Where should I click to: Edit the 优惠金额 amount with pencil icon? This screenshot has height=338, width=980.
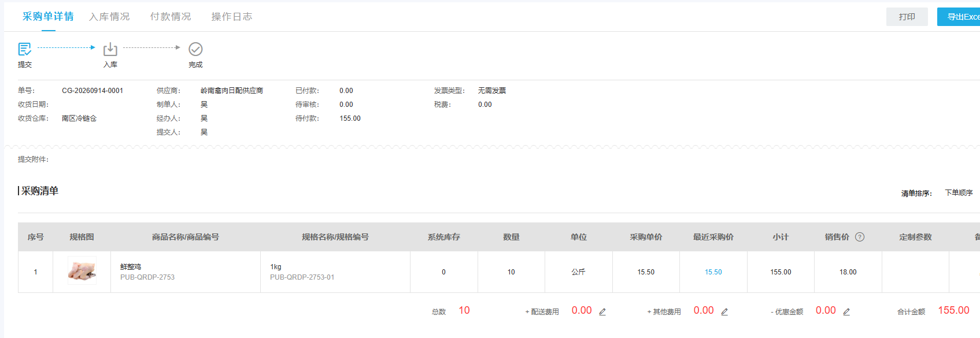[846, 311]
